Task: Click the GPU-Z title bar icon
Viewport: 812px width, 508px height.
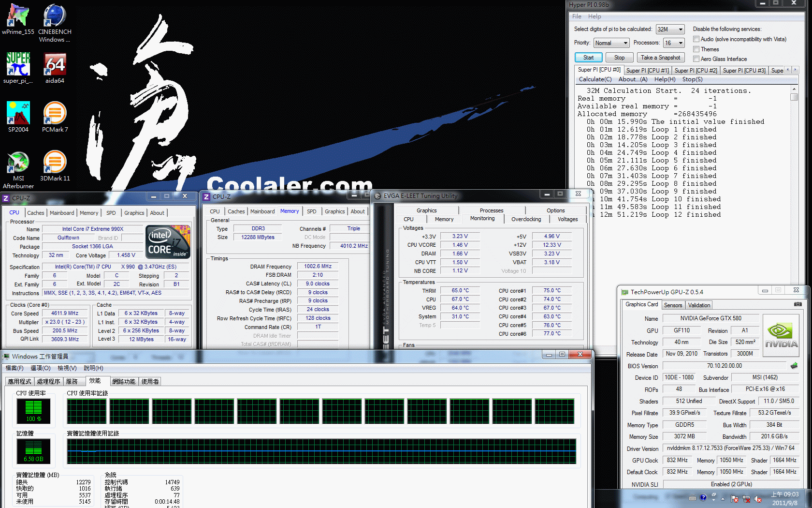Action: 624,292
